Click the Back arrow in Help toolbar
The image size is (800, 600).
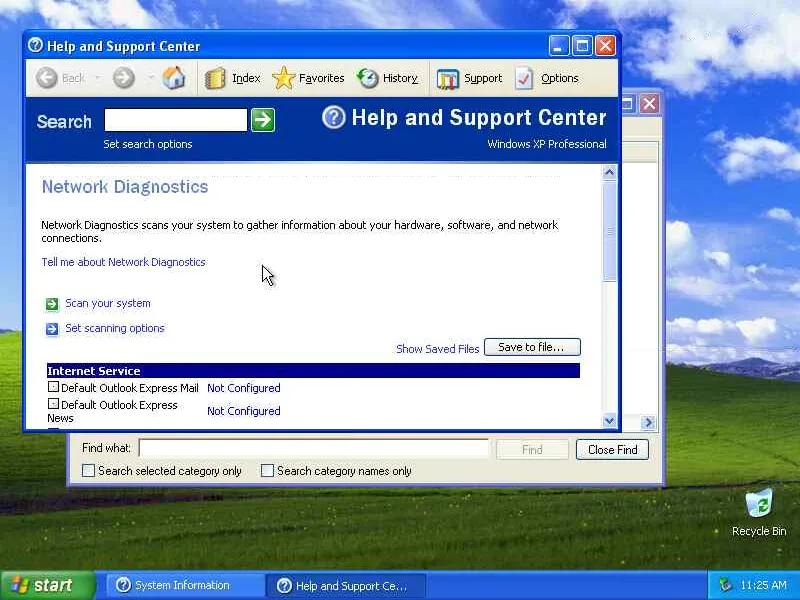tap(47, 78)
